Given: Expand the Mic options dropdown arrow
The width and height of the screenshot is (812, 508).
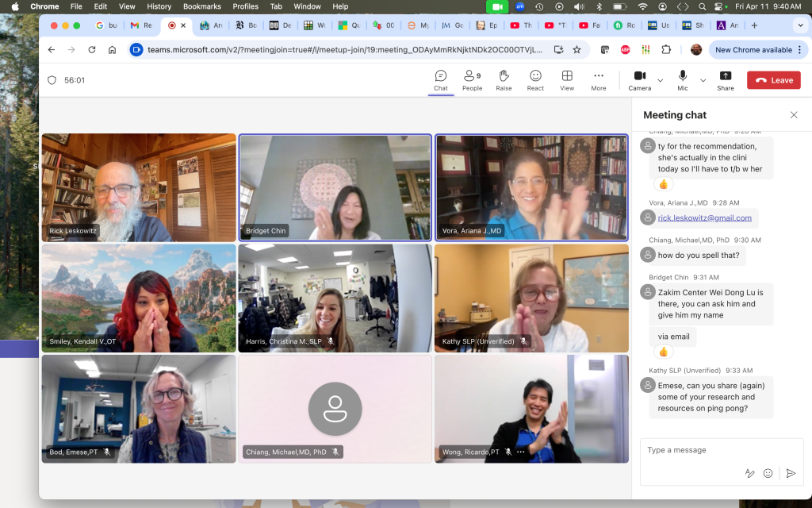Looking at the screenshot, I should tap(703, 80).
